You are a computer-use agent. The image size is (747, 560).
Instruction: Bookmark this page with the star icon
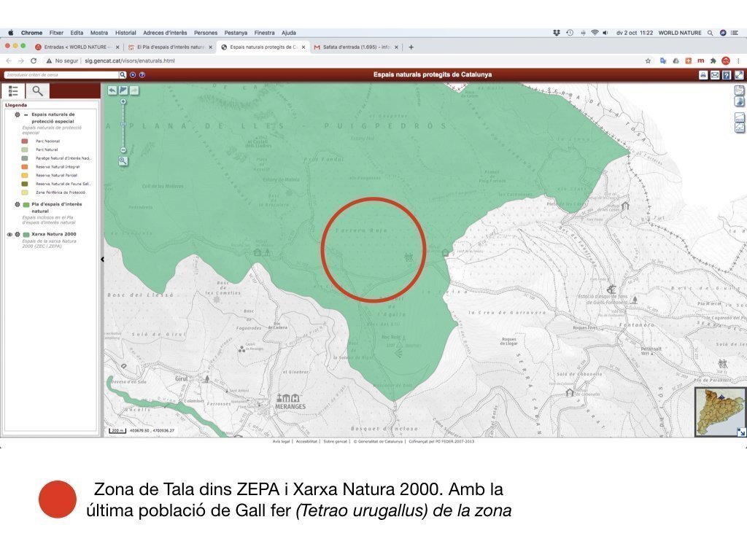click(648, 61)
